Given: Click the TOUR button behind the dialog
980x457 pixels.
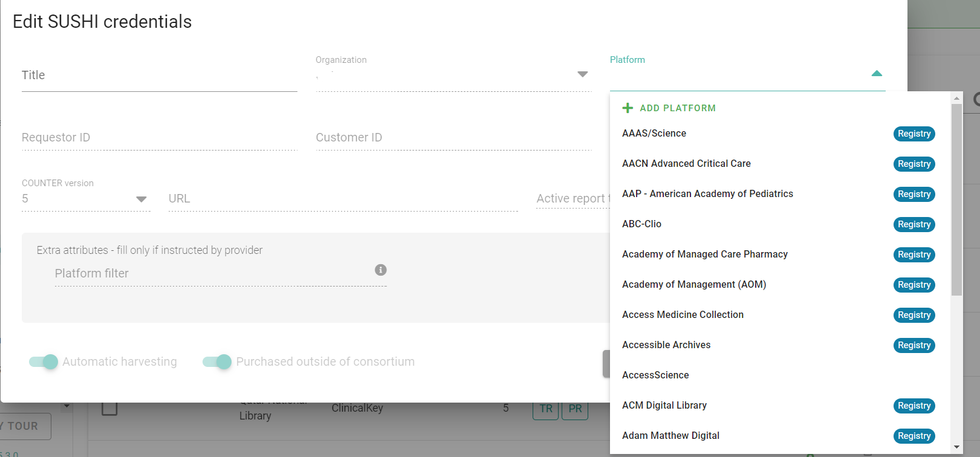Looking at the screenshot, I should pos(25,426).
